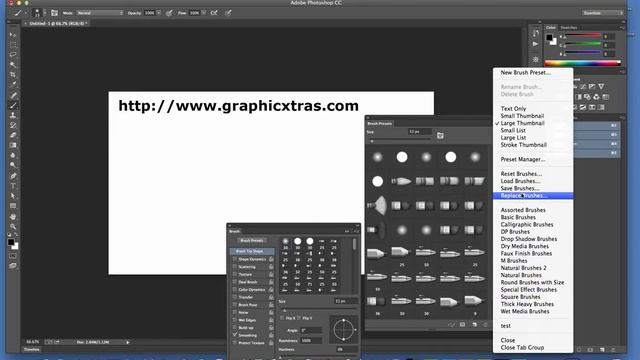Adjust the red R slider in Color panel
Image resolution: width=640 pixels, height=360 pixels.
582,36
